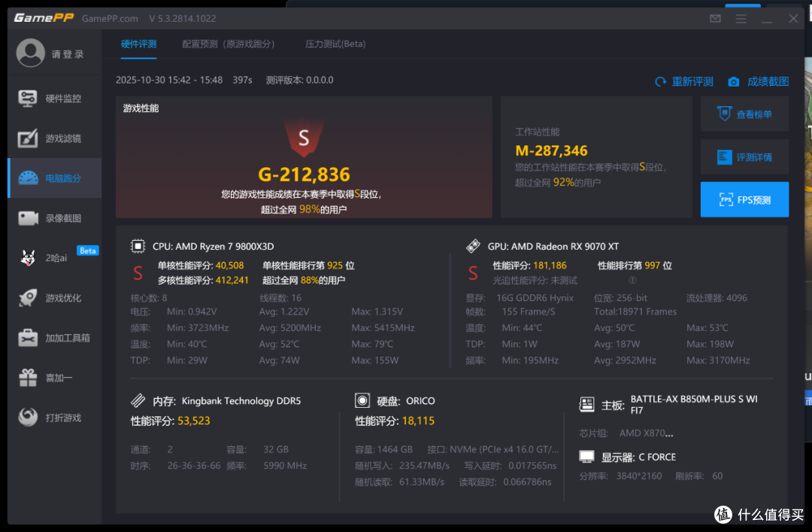
Task: Click the GamePP logo
Action: point(44,18)
